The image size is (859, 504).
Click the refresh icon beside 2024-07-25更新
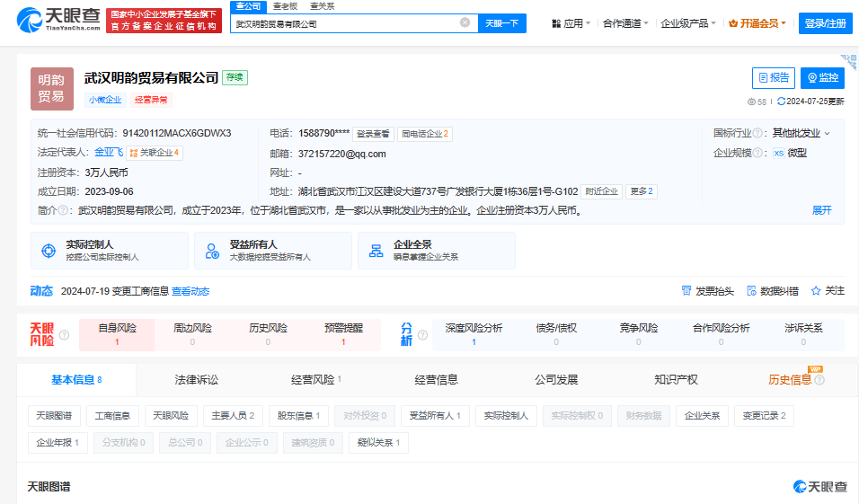(781, 102)
